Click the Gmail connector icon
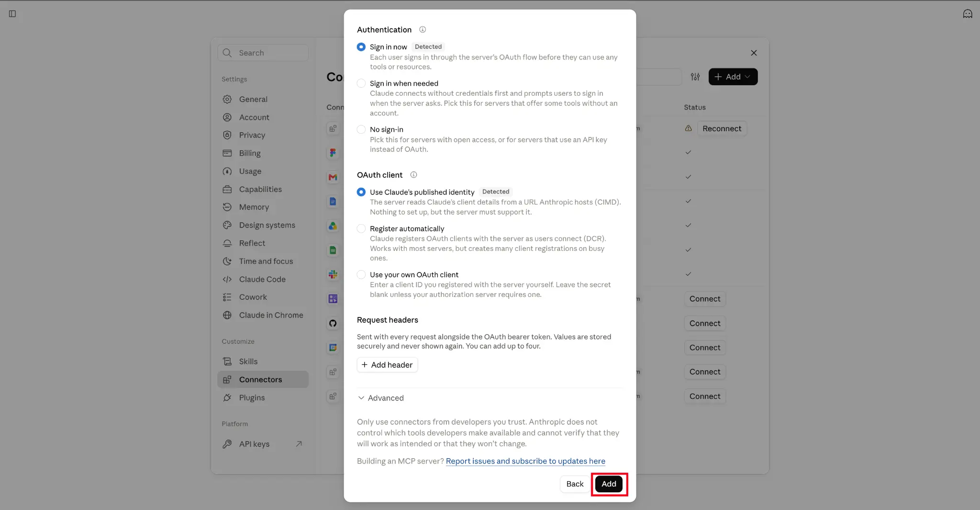This screenshot has height=510, width=980. click(333, 177)
